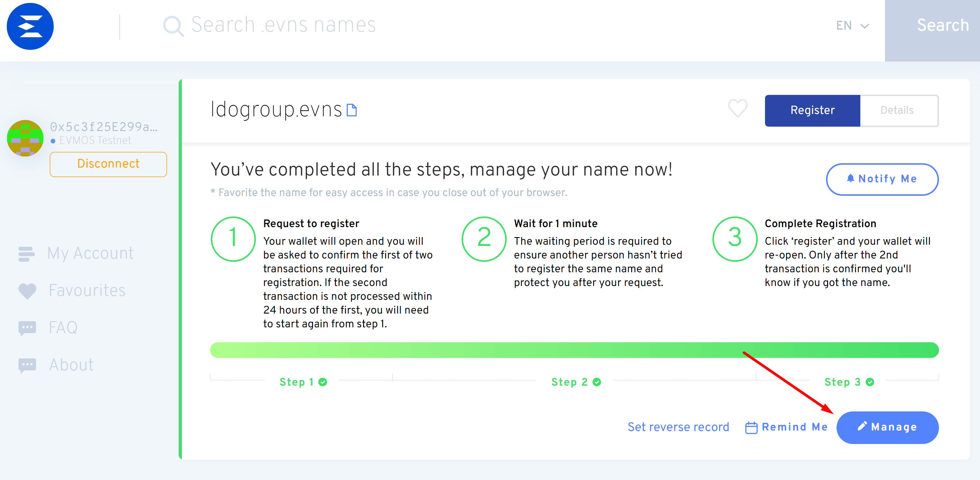
Task: Click the Set reverse record link
Action: (678, 427)
